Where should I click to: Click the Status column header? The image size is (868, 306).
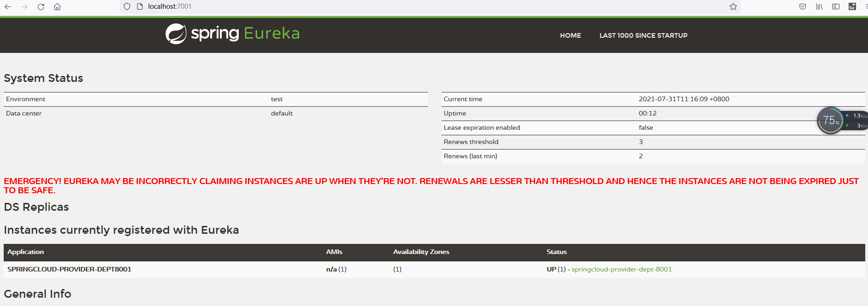click(557, 252)
